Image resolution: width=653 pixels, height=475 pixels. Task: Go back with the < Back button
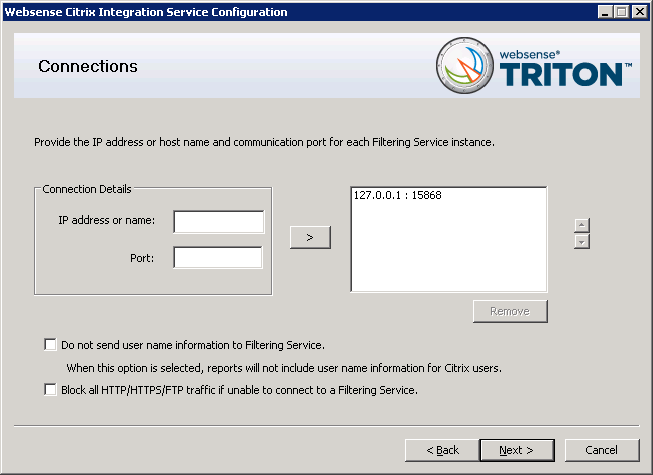click(x=442, y=450)
